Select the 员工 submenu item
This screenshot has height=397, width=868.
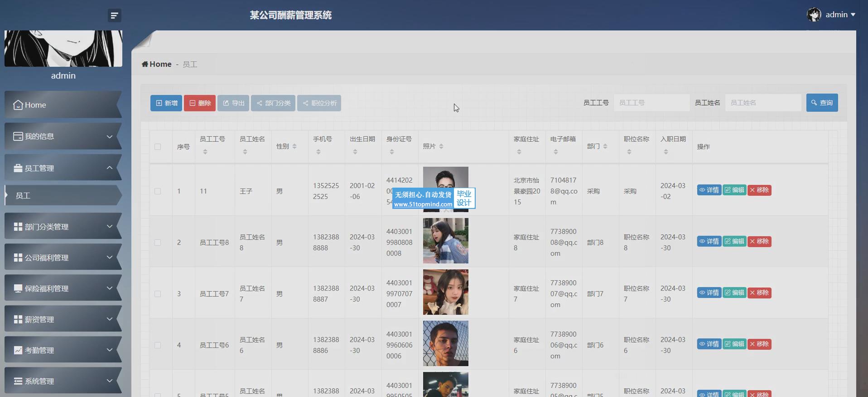click(63, 195)
